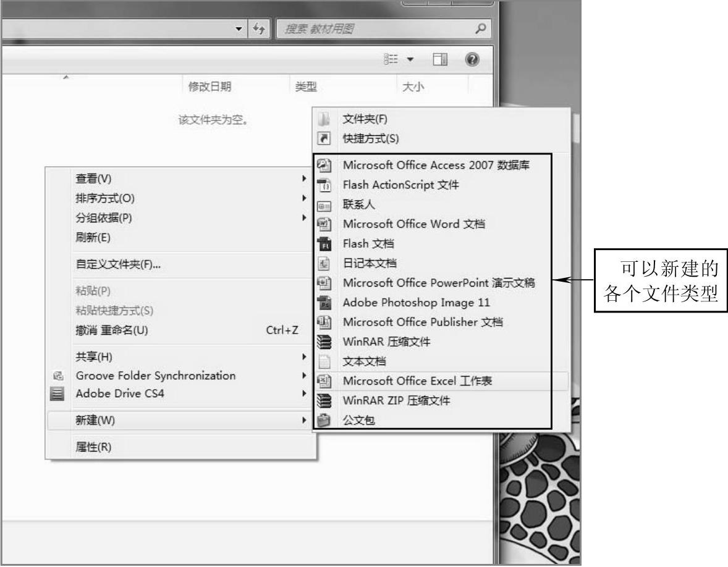Click the WinRAR ZIP archive icon

click(x=324, y=400)
